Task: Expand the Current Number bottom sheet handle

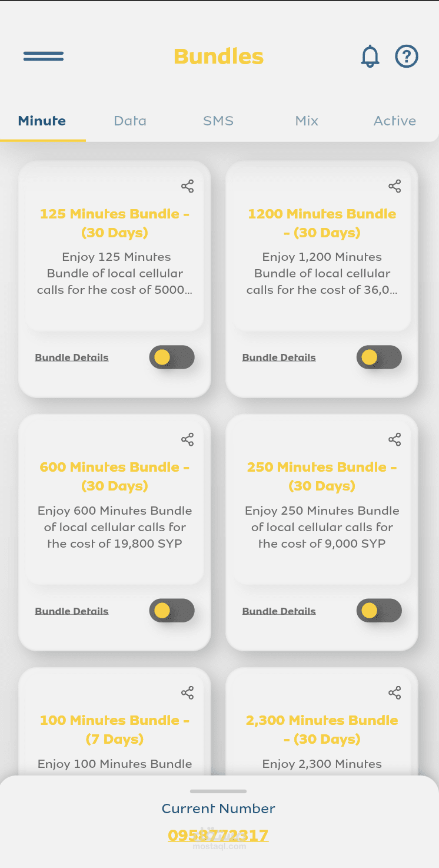Action: (x=218, y=791)
